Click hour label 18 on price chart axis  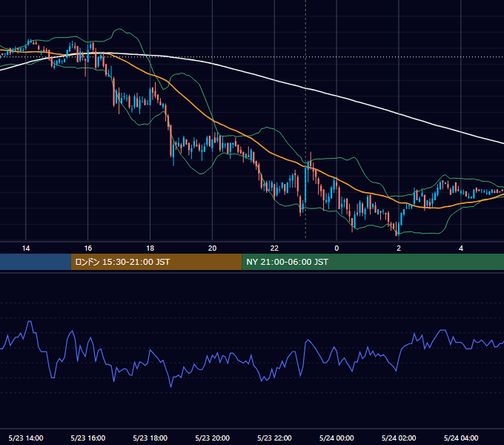point(150,248)
